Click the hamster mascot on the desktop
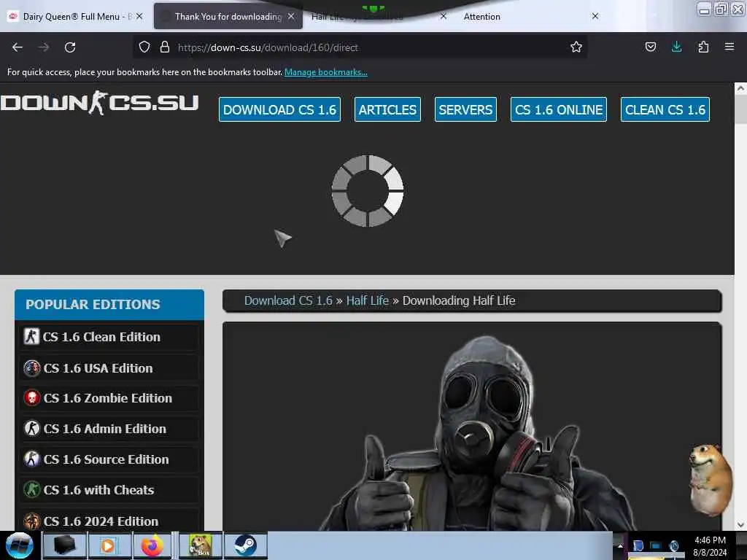 [x=711, y=480]
